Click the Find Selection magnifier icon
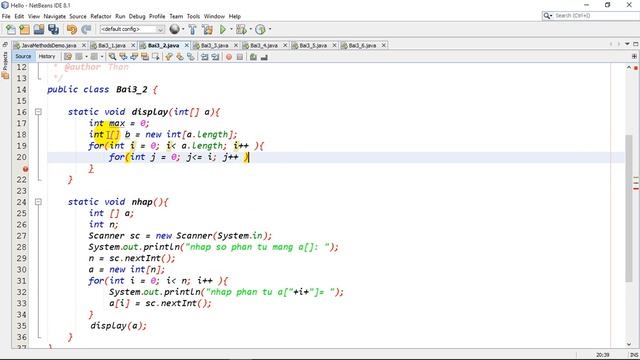Screen dimensions: 640x360 tap(112, 57)
